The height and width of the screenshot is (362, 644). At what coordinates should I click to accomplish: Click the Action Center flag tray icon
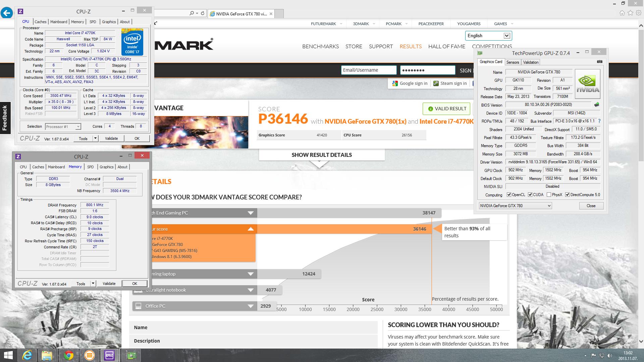[593, 356]
